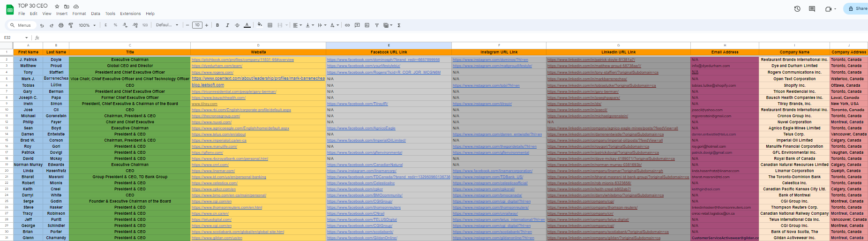This screenshot has height=241, width=868.
Task: Format as currency (£)
Action: tap(106, 25)
